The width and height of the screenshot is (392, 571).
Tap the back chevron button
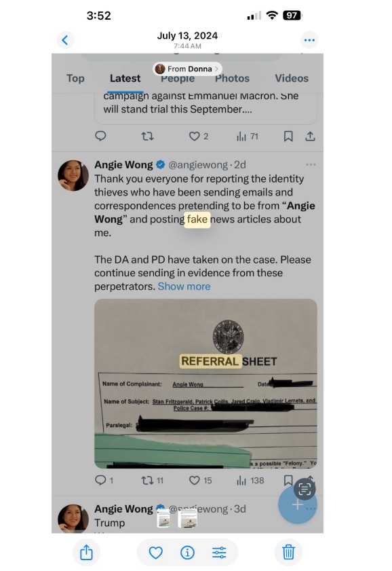[65, 40]
